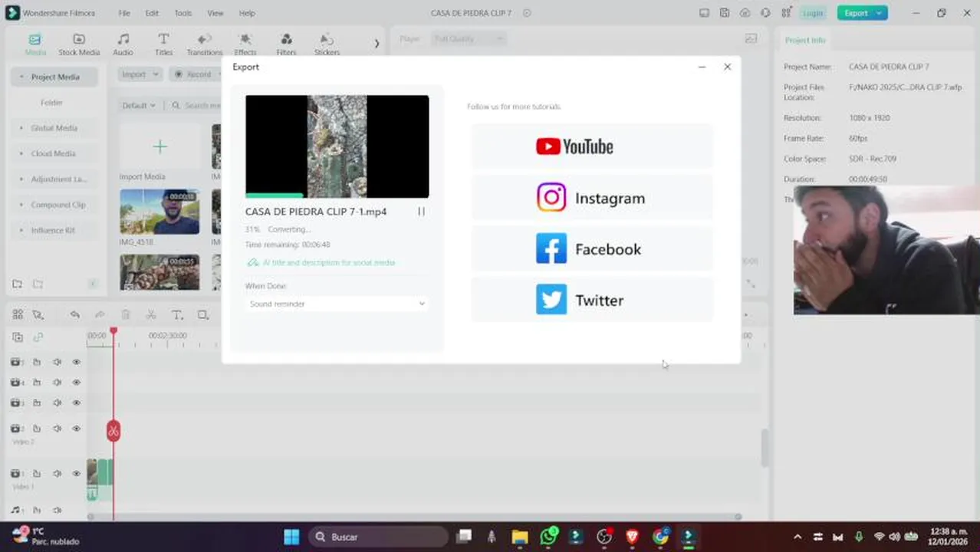
Task: Open the Twitter follow button
Action: coord(592,300)
